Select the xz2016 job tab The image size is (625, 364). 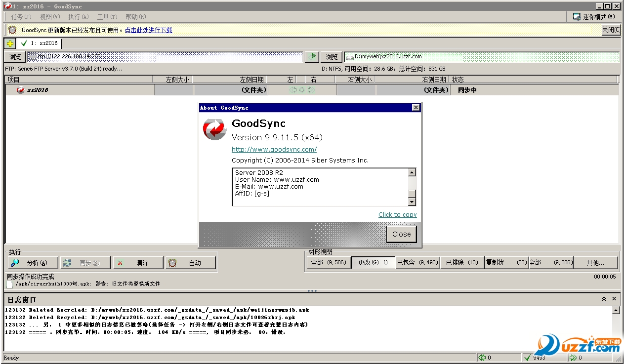tap(39, 43)
